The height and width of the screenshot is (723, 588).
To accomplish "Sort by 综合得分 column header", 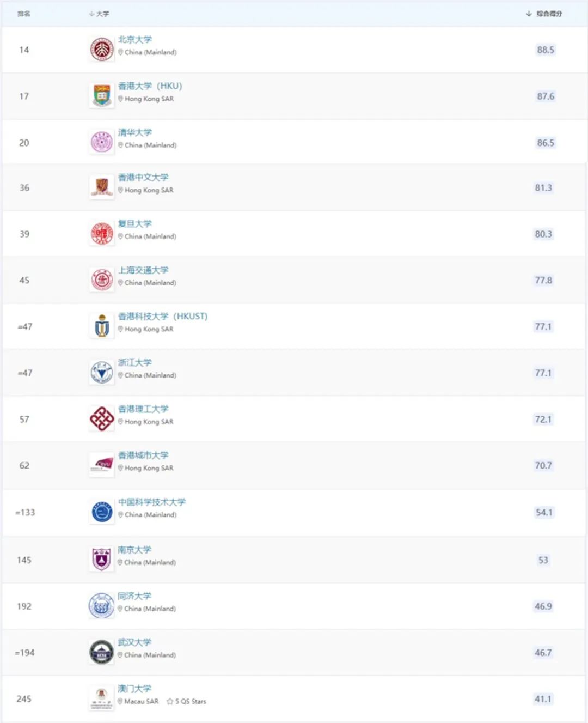I will click(544, 14).
